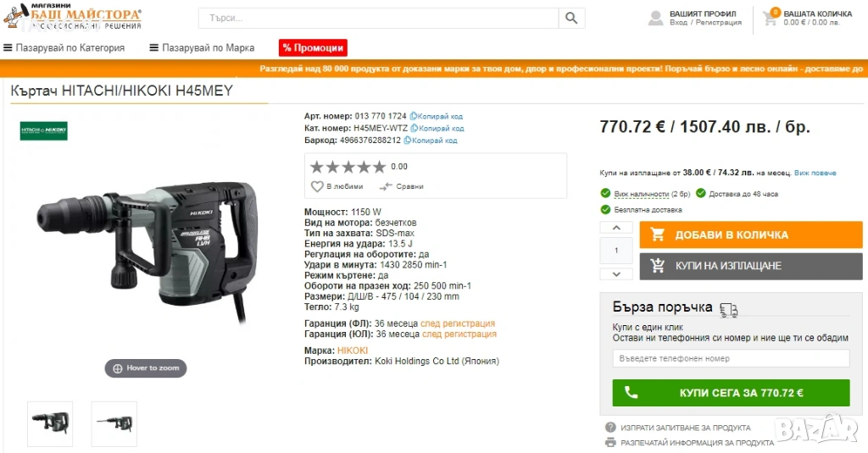Viewport: 868px width, 453px height.
Task: Click the phone number input field
Action: point(731,358)
